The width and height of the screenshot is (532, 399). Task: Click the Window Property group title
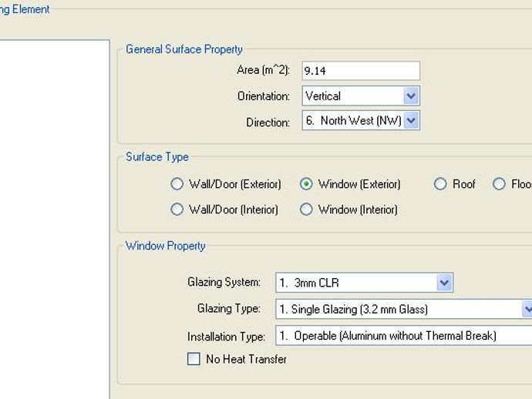(166, 246)
